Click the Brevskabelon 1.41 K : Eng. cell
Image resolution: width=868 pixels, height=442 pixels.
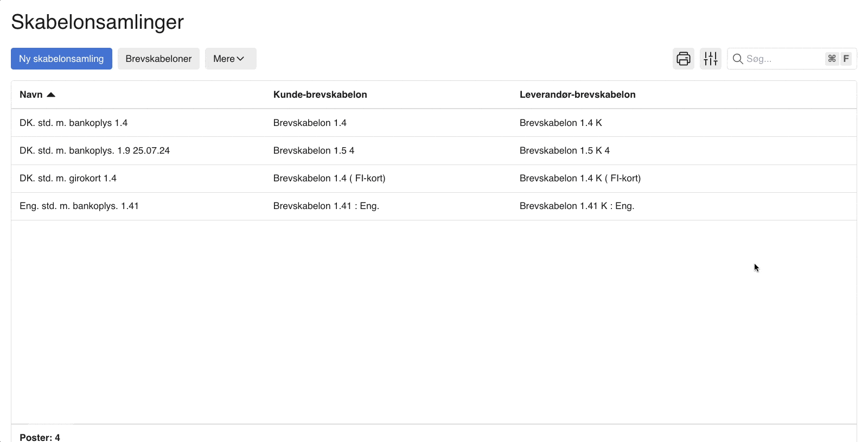577,206
